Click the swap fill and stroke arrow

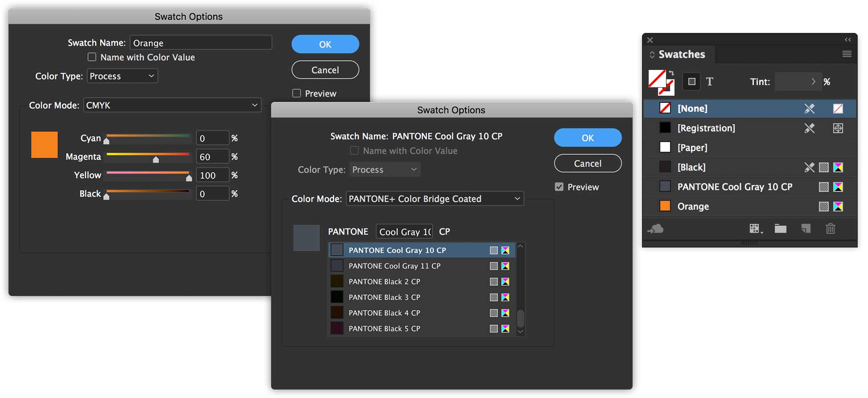point(671,73)
